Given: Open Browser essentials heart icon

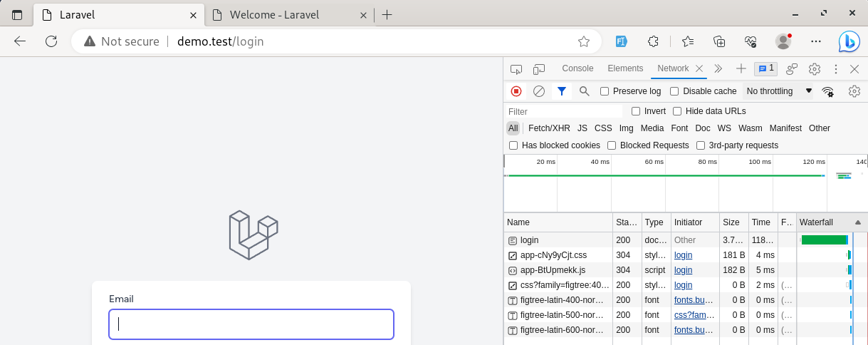Looking at the screenshot, I should (751, 41).
